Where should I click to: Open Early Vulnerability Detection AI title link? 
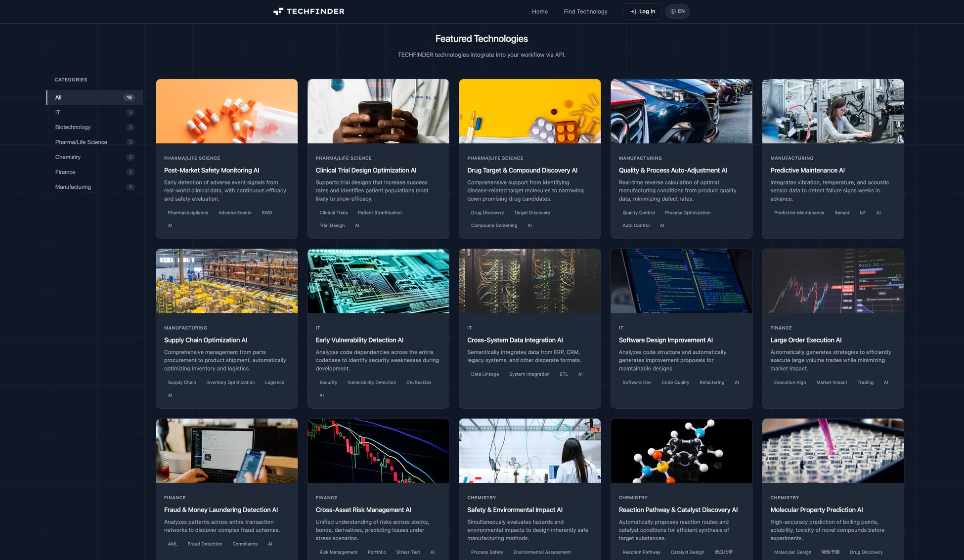click(x=359, y=340)
